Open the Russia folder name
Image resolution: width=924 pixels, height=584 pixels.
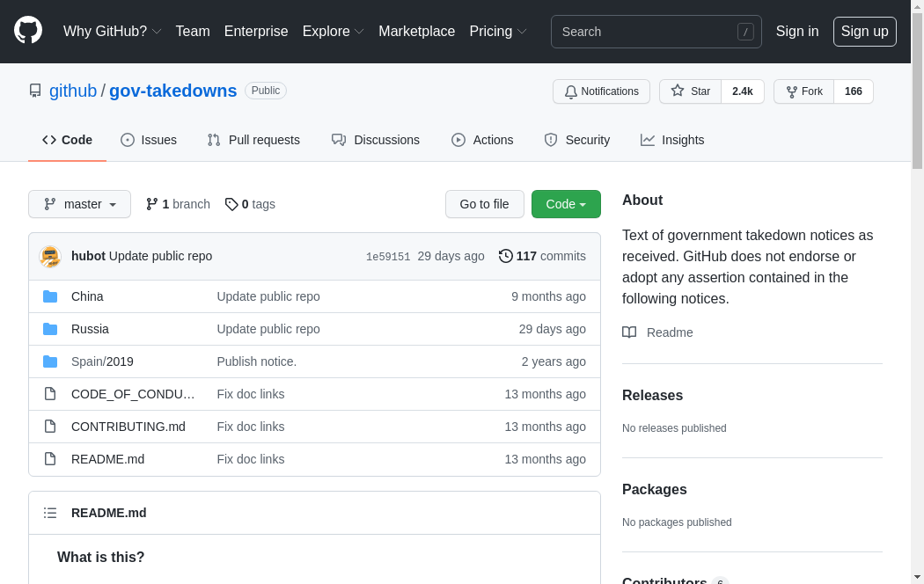[90, 329]
